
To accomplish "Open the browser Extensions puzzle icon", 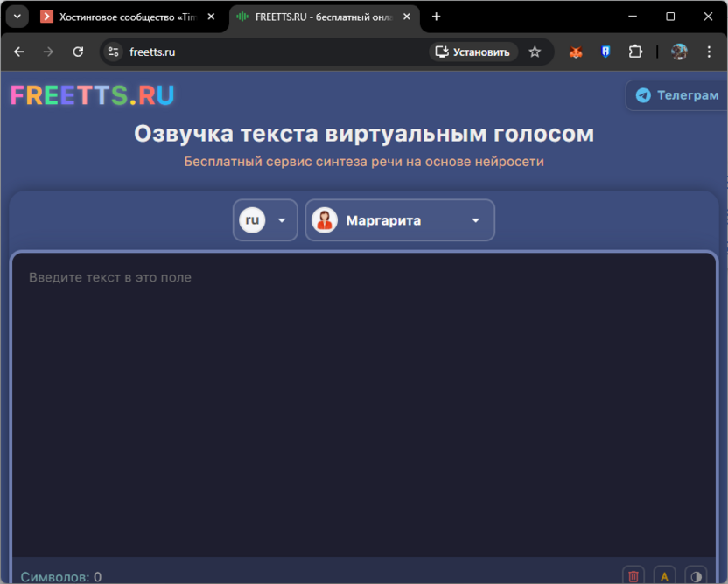I will coord(635,52).
